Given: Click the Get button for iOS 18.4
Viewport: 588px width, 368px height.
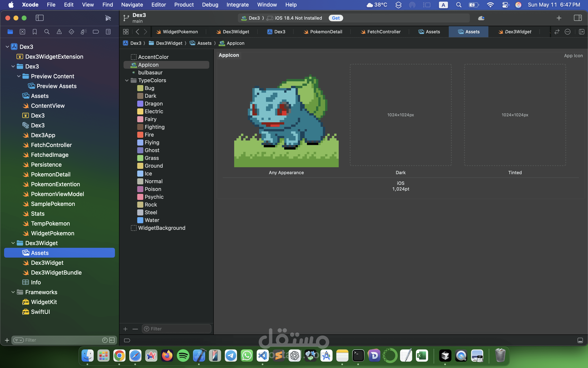Looking at the screenshot, I should click(x=336, y=18).
